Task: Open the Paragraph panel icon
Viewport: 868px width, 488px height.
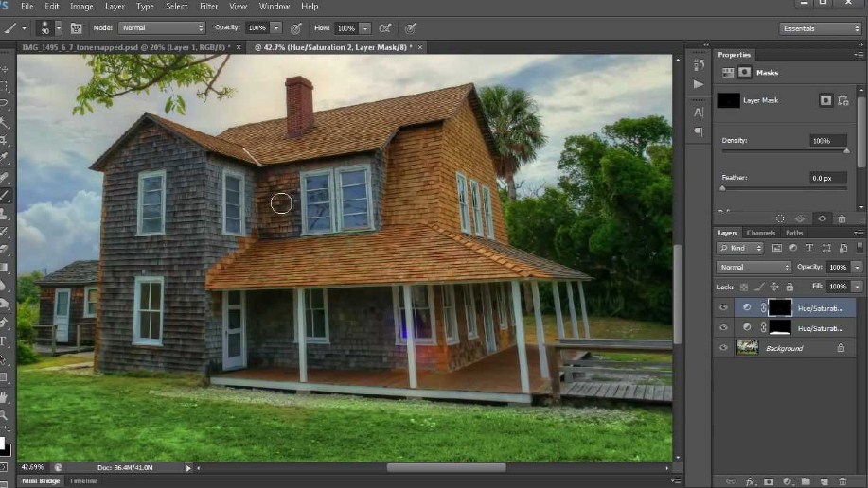Action: coord(699,131)
